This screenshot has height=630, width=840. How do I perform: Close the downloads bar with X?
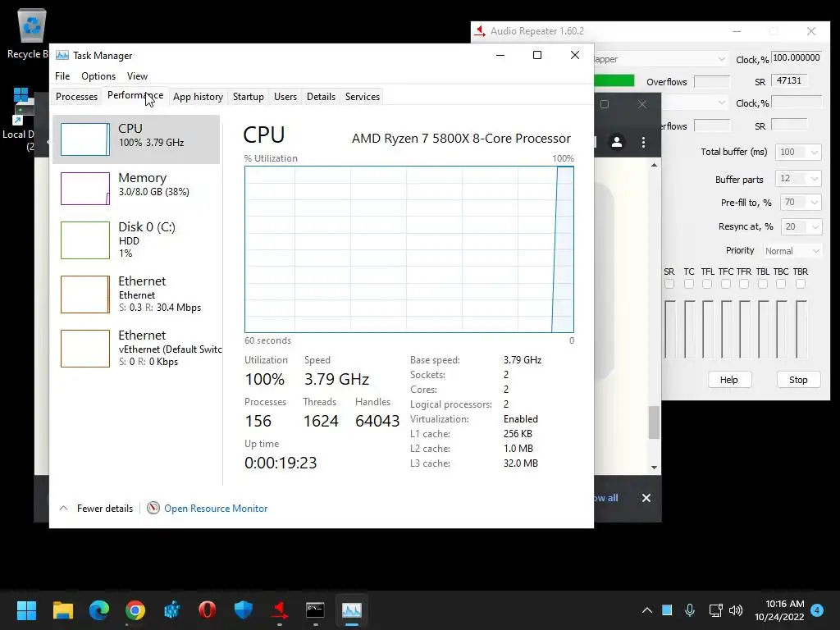point(646,498)
